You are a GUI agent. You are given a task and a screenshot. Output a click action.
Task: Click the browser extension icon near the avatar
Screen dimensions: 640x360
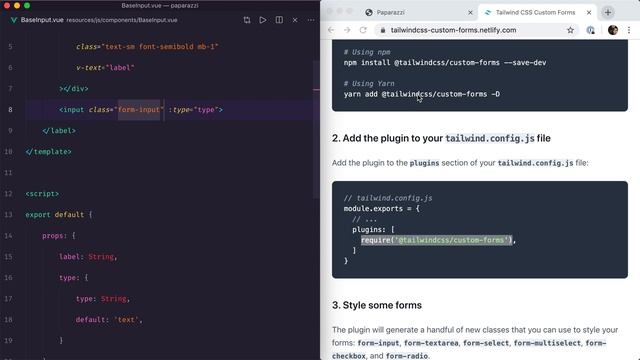tap(590, 30)
